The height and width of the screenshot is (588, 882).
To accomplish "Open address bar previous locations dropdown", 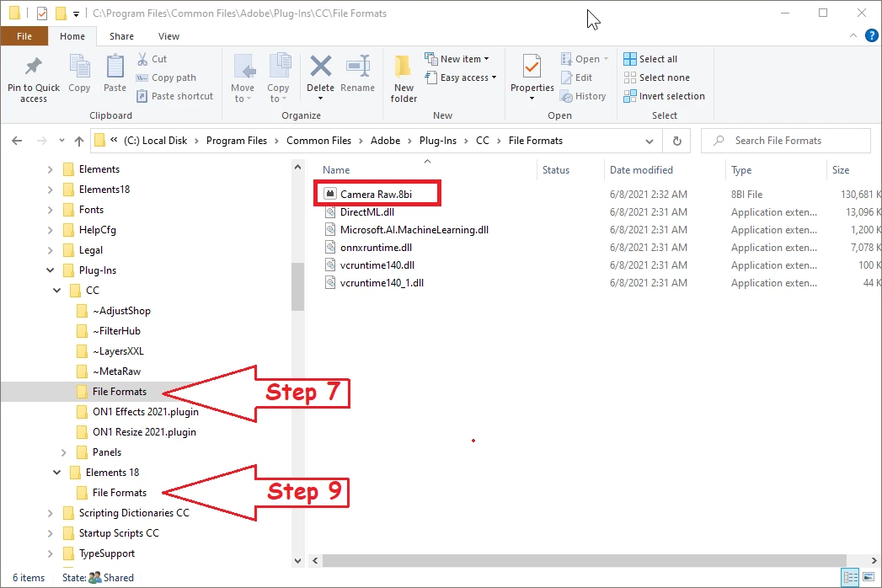I will (649, 141).
